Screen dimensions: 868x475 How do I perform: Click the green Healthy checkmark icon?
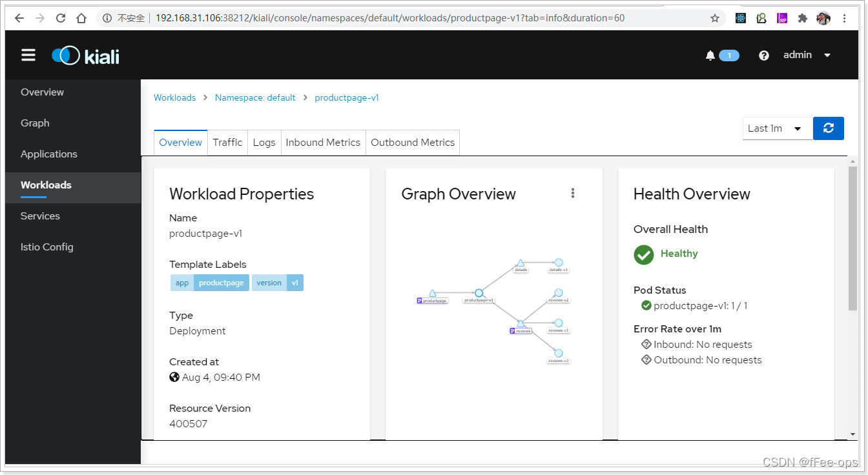(x=644, y=254)
